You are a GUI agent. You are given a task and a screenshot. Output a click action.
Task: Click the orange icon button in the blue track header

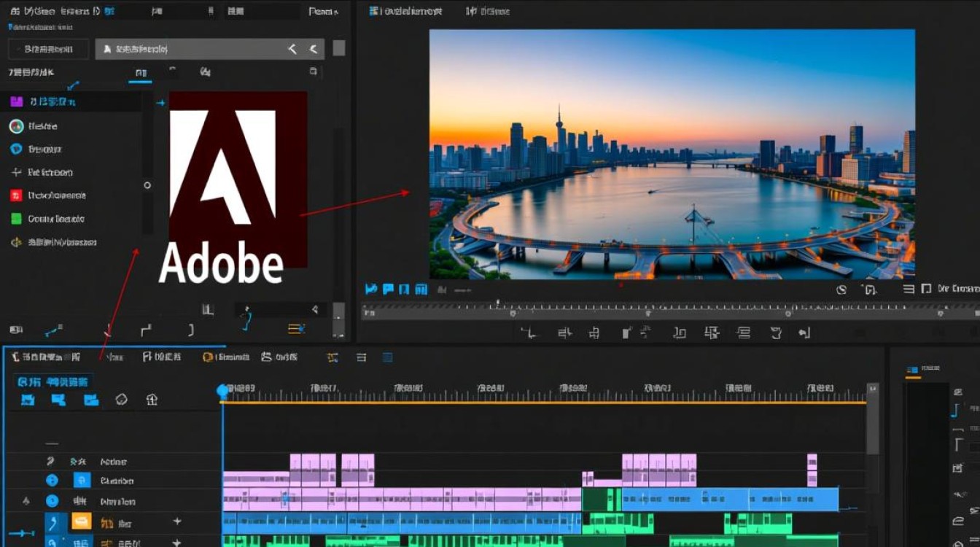click(x=81, y=521)
